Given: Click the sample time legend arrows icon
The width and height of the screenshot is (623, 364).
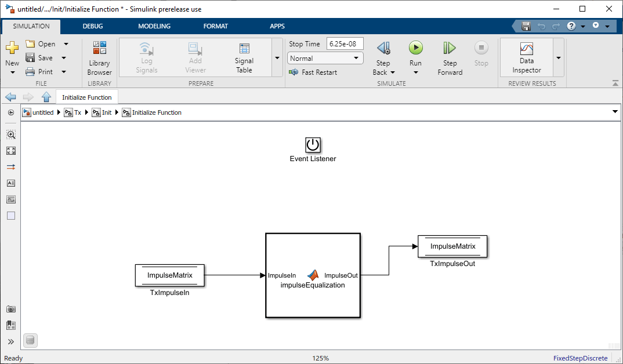Looking at the screenshot, I should point(11,167).
